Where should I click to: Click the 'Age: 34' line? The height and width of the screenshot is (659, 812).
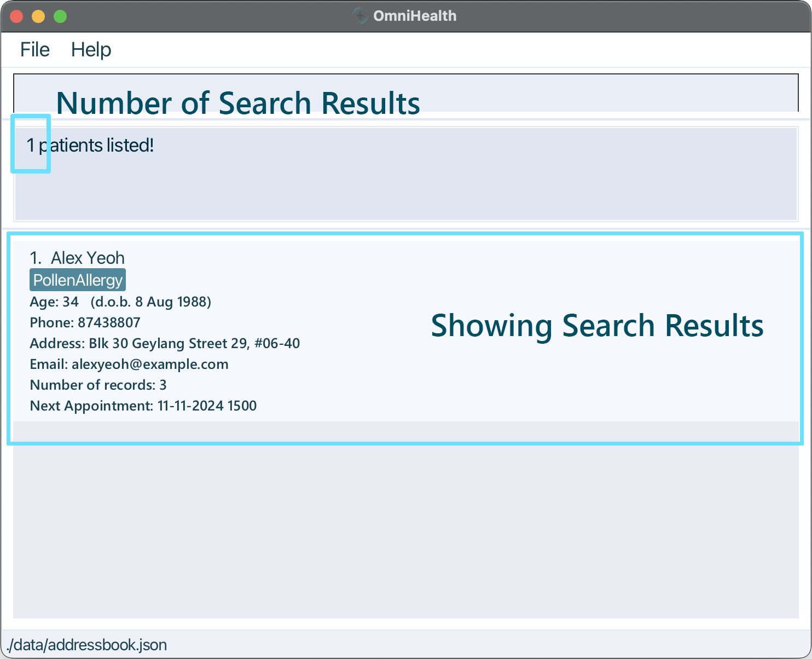tap(120, 302)
